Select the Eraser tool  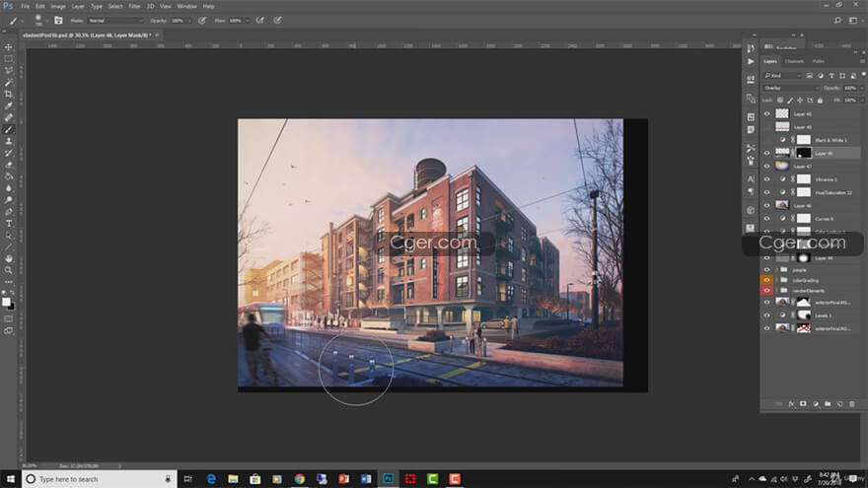click(x=9, y=165)
